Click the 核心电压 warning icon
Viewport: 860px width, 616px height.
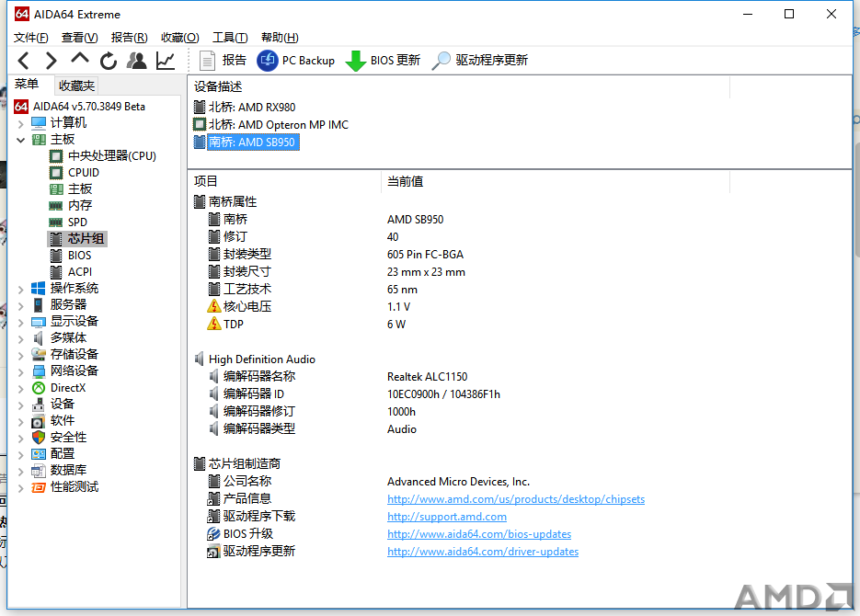point(214,306)
